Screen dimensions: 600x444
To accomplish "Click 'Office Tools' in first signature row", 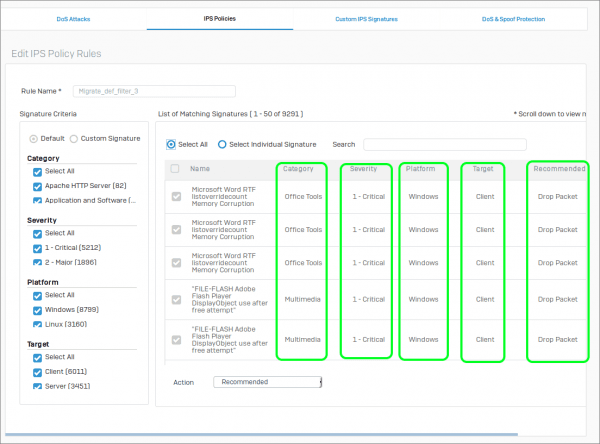I will 303,196.
